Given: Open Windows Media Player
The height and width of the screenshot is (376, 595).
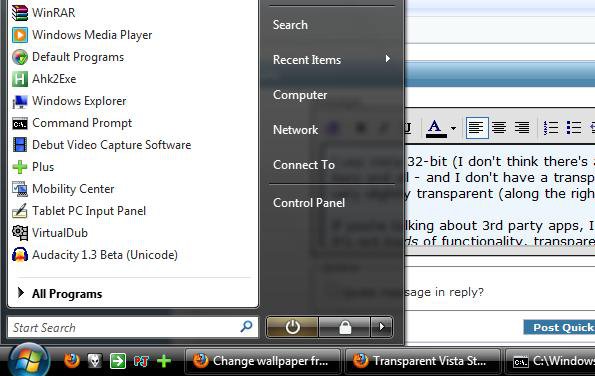Looking at the screenshot, I should coord(82,35).
